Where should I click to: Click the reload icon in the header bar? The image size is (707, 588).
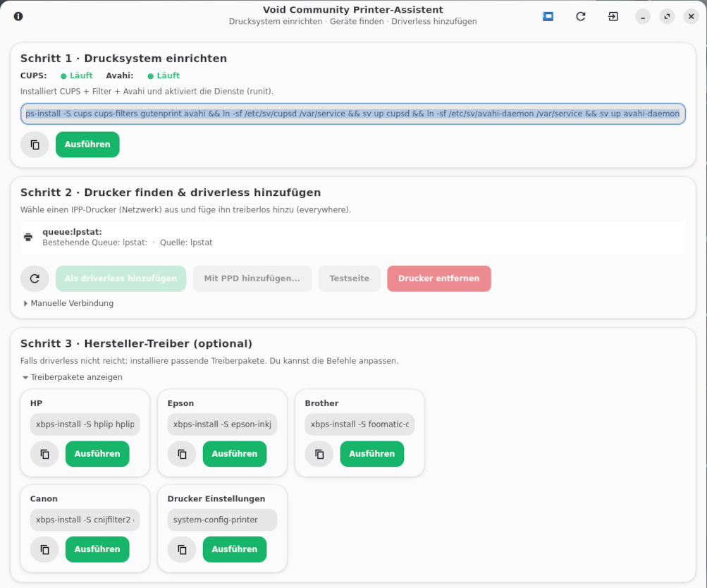pos(581,16)
